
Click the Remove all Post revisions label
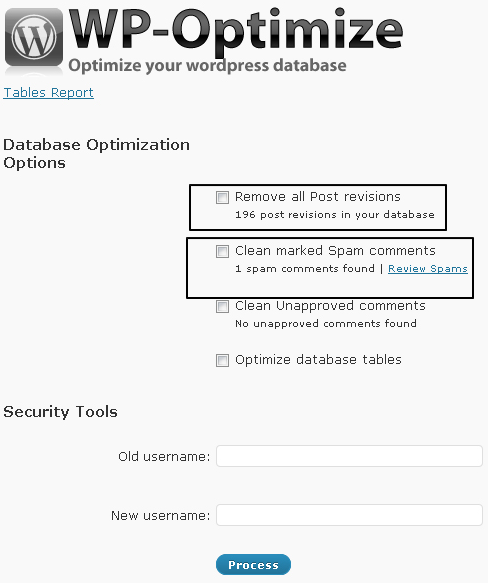click(318, 196)
